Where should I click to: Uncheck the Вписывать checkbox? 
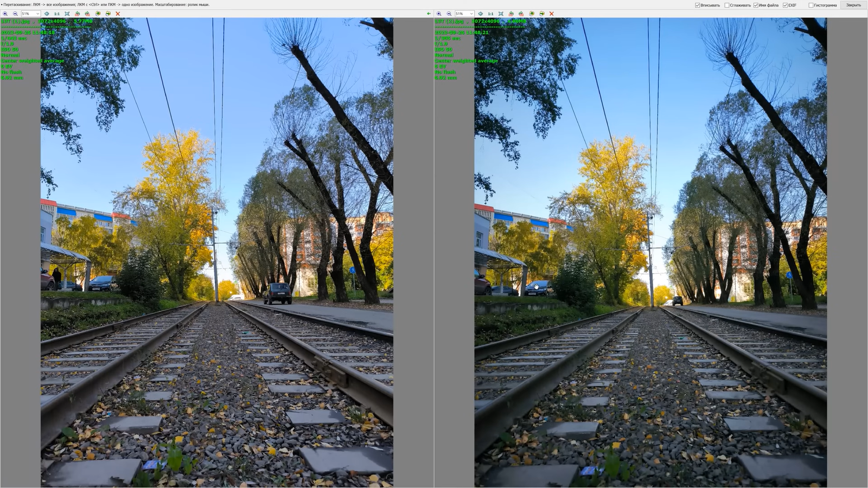click(698, 5)
